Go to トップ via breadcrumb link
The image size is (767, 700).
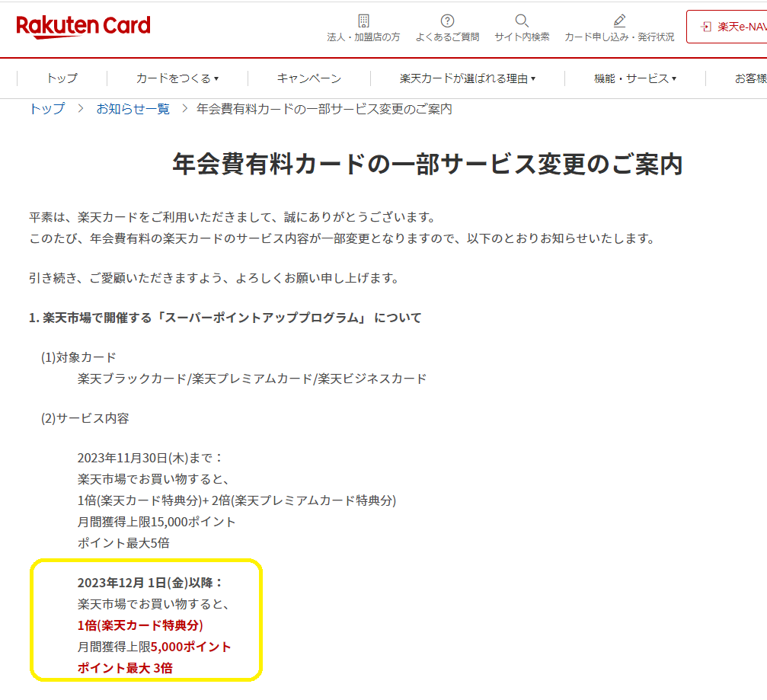[47, 109]
